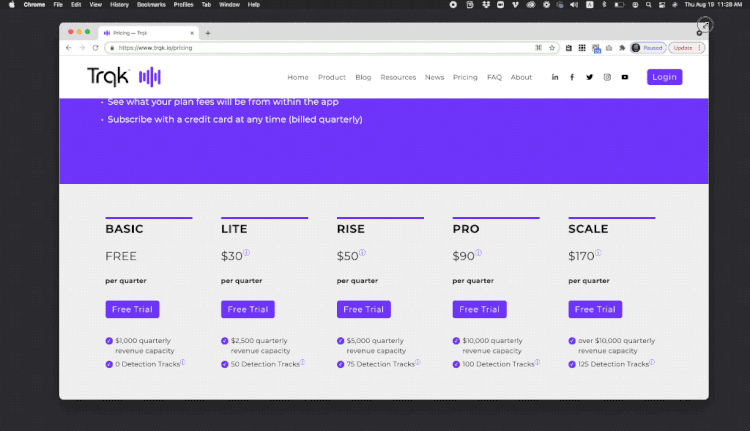Start Free Trial for SCALE plan
Screen dimensions: 750x431
(595, 309)
